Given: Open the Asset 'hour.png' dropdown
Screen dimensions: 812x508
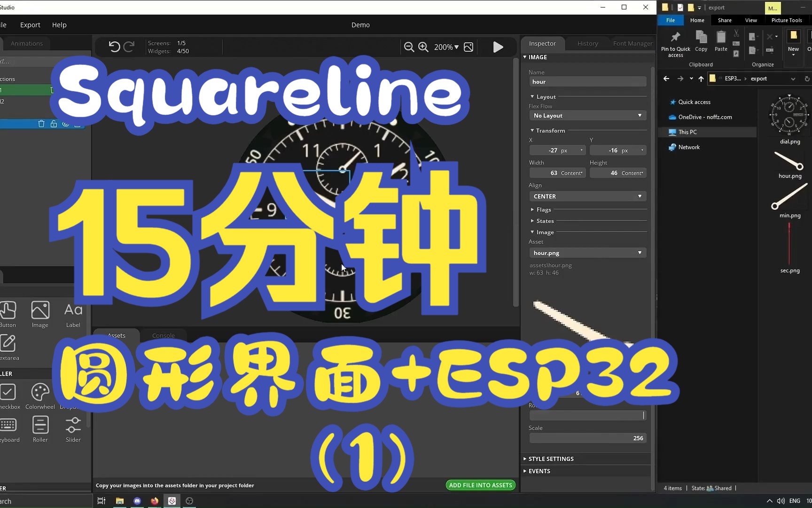Looking at the screenshot, I should pos(587,253).
